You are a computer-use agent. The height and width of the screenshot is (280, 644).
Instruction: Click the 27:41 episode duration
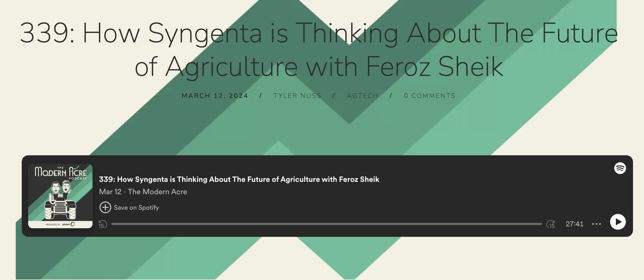click(x=574, y=224)
